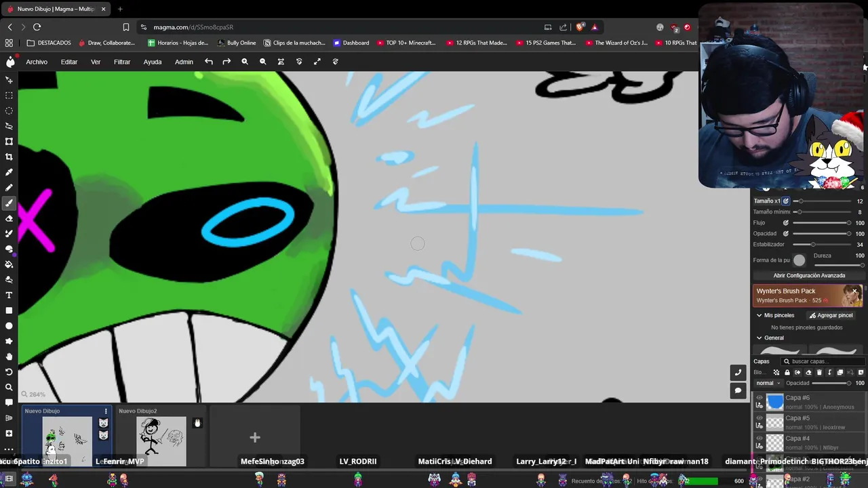Toggle the transparency lock checkerboard icon
The width and height of the screenshot is (868, 488).
pos(776,372)
